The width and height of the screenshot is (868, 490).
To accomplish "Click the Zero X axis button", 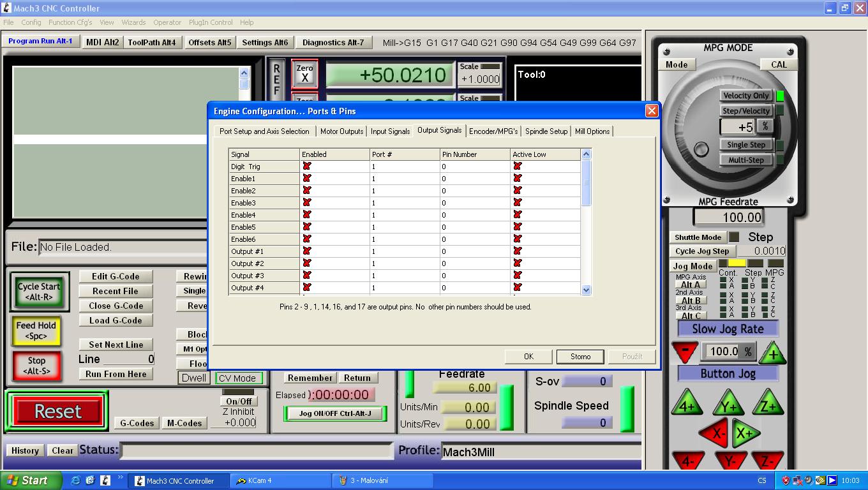I will (x=304, y=73).
